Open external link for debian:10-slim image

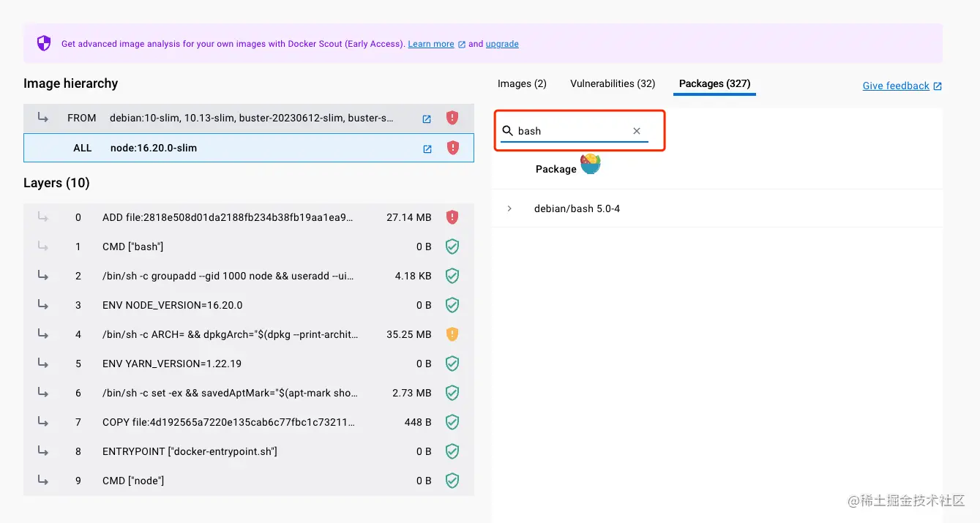click(427, 118)
